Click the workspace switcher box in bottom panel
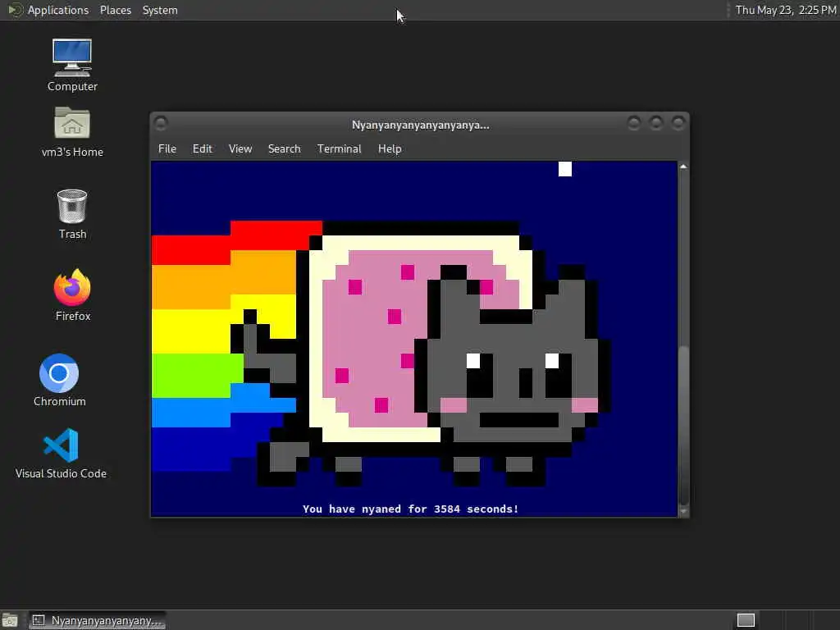The width and height of the screenshot is (840, 630). tap(746, 620)
